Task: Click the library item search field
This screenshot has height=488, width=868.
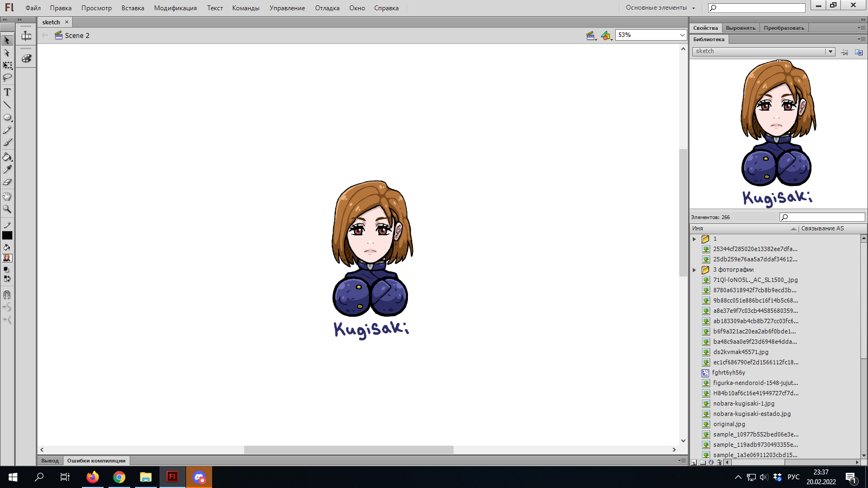Action: (822, 217)
